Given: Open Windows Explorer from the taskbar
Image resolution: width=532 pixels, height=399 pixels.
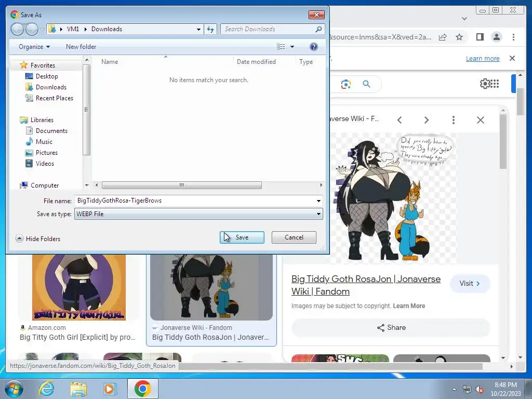Looking at the screenshot, I should 78,389.
